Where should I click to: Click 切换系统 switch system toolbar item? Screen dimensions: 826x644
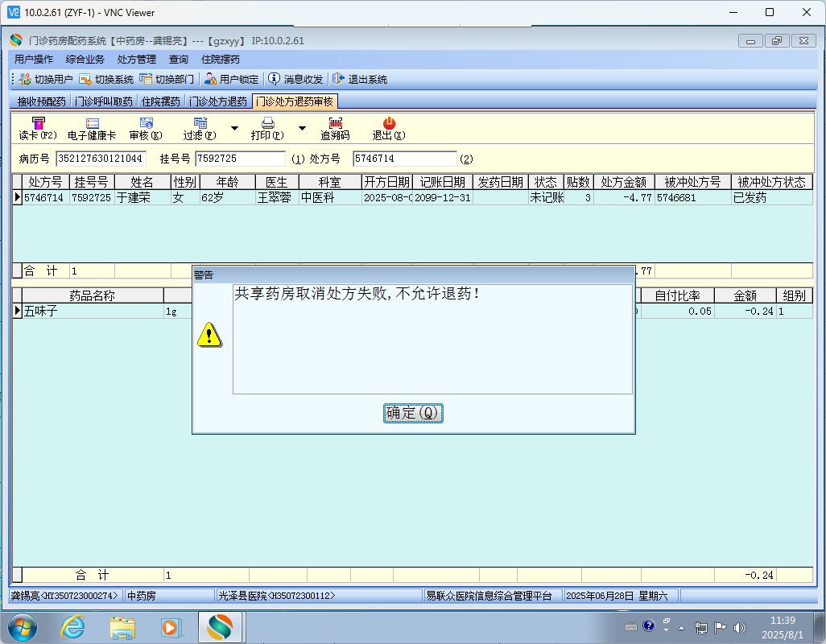click(106, 79)
